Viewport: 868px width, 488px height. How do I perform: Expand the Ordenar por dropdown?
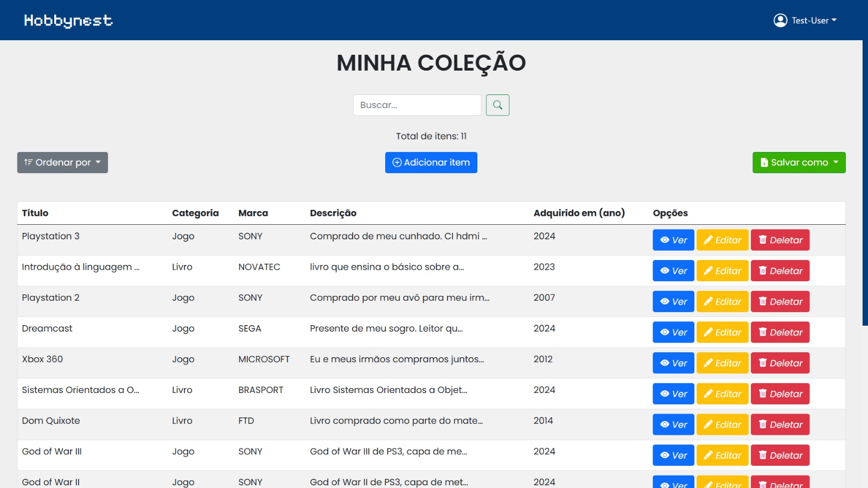[x=62, y=162]
